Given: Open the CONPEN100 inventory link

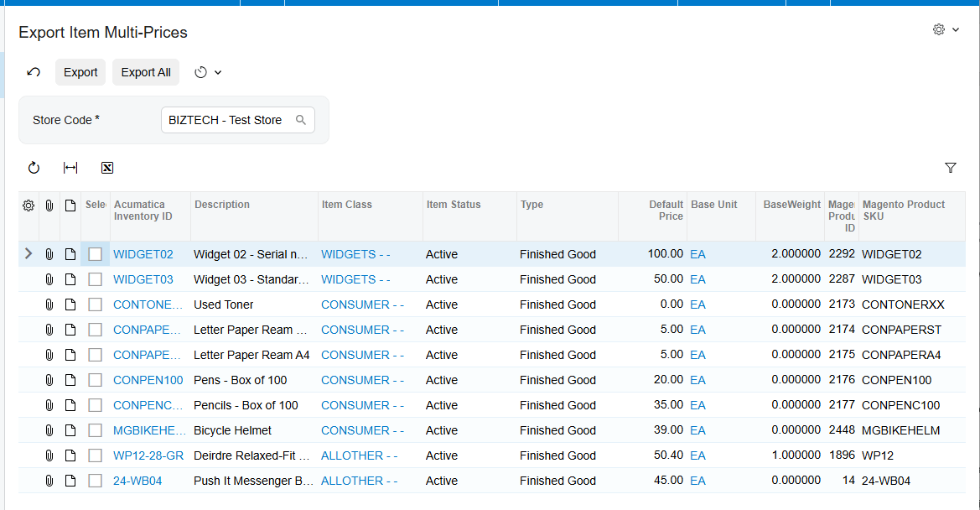Looking at the screenshot, I should (148, 380).
